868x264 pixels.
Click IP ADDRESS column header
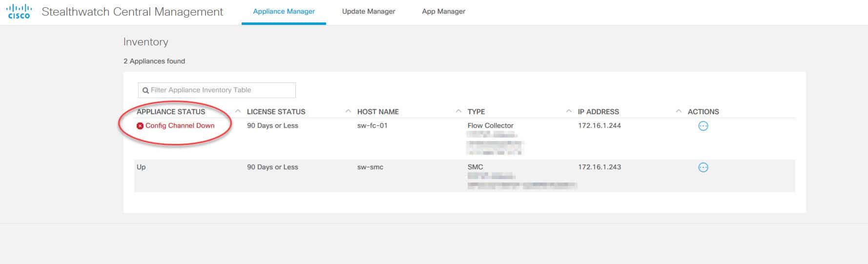pyautogui.click(x=599, y=112)
